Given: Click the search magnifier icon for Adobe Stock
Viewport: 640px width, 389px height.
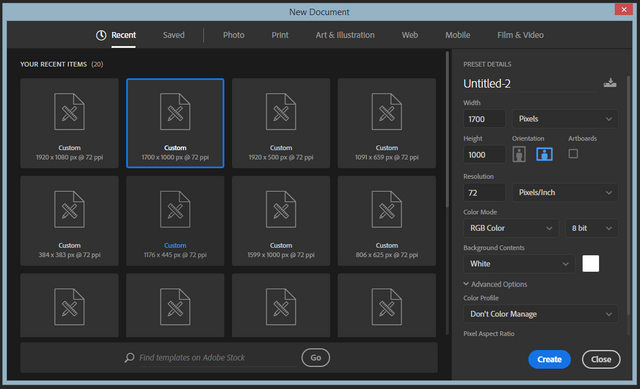Looking at the screenshot, I should [x=129, y=358].
